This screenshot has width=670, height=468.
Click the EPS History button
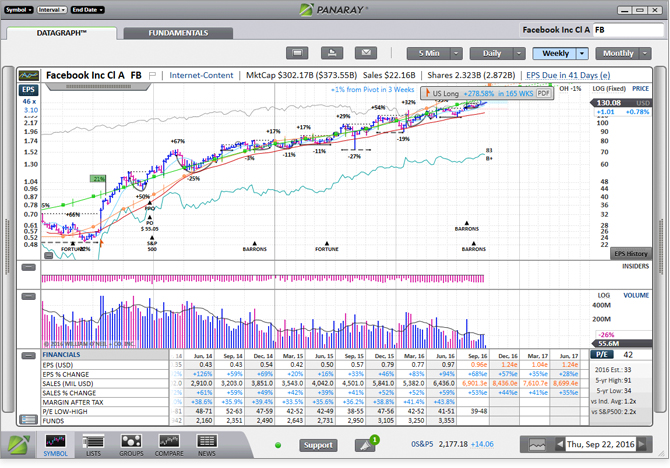(x=631, y=254)
